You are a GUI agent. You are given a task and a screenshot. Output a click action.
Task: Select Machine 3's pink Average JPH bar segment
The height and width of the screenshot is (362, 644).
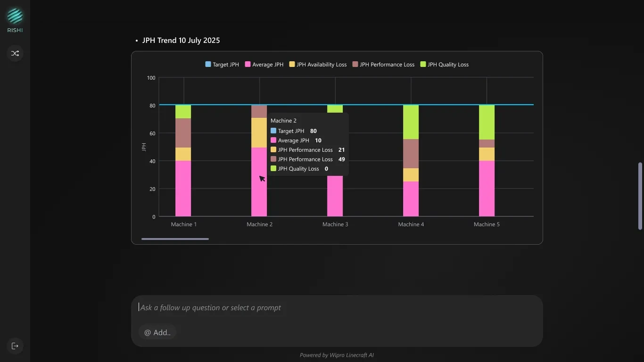click(335, 196)
